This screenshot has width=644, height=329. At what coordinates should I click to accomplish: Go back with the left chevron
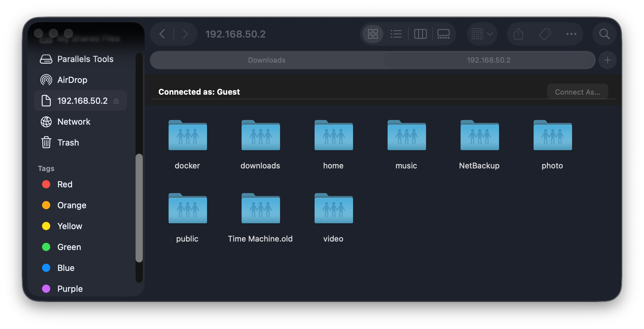pos(162,34)
